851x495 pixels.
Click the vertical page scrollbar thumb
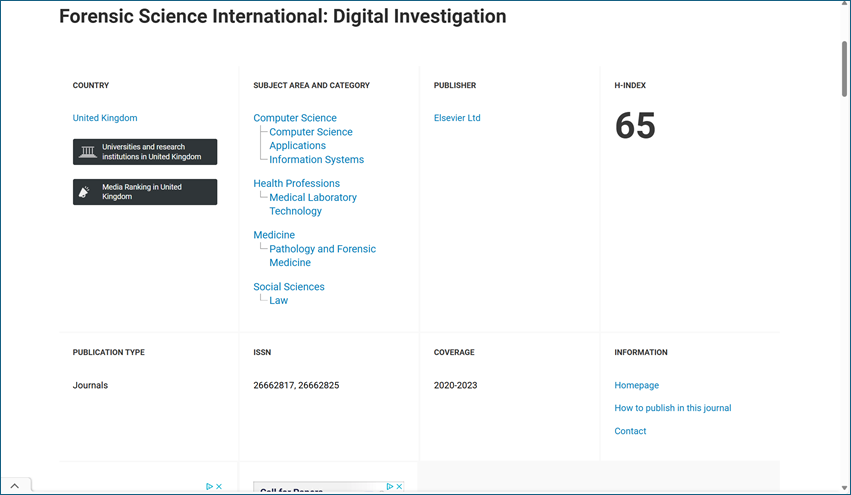(x=845, y=68)
